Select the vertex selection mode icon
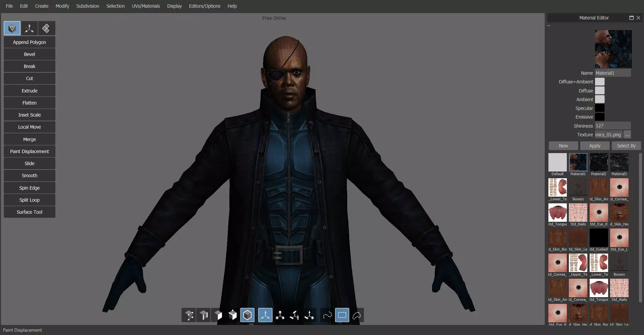Screen dimensions: 644x335 click(x=189, y=315)
